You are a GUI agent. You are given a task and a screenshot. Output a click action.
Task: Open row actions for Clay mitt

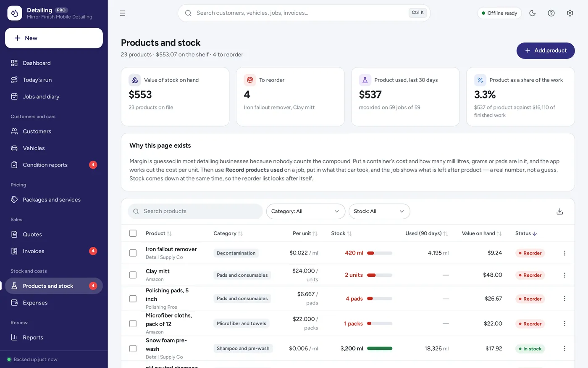(x=564, y=275)
